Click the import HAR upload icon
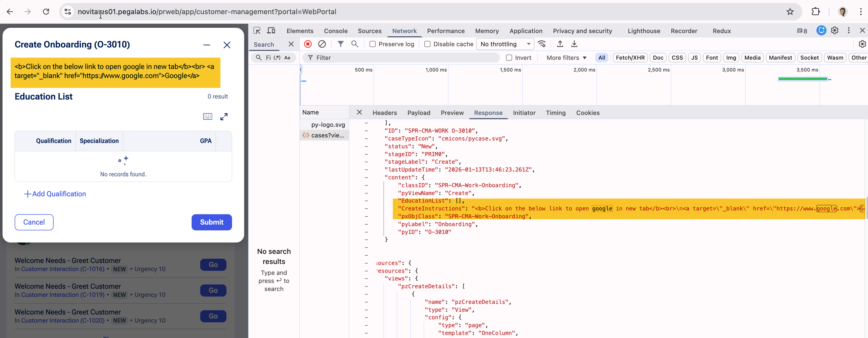Viewport: 868px width, 338px height. click(560, 44)
